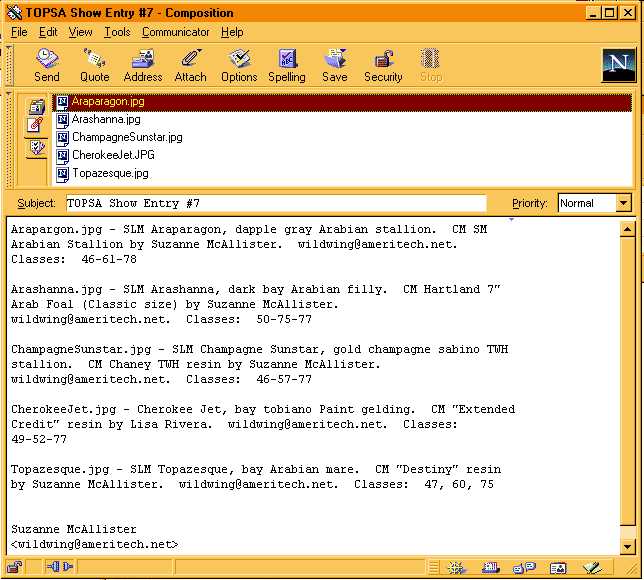This screenshot has width=644, height=580.
Task: Click the 'Classes: 50-75-77' text
Action: pos(249,320)
